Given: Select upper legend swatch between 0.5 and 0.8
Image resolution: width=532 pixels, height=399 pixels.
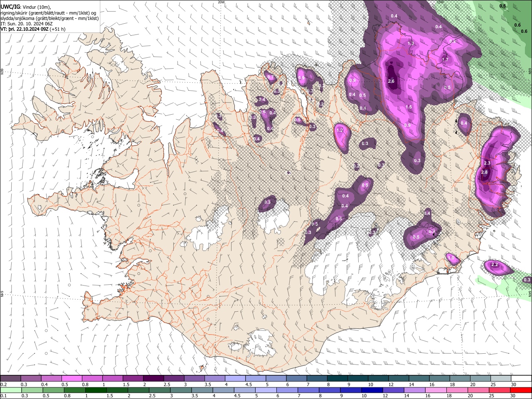Looking at the screenshot, I should [x=71, y=379].
